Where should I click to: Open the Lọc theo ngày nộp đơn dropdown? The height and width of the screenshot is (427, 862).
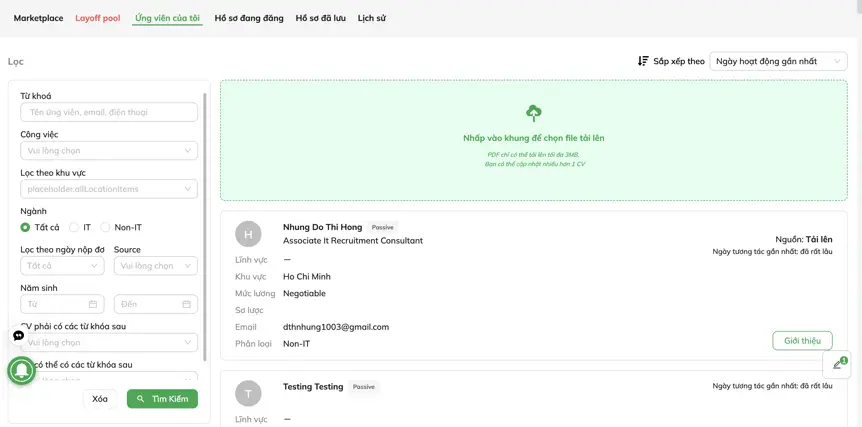click(62, 266)
